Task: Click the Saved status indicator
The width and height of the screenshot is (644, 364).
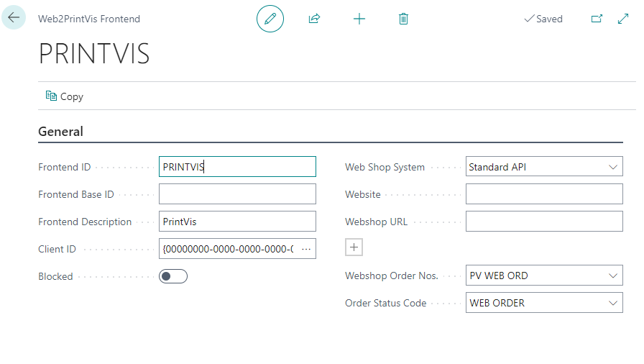Action: (x=543, y=19)
